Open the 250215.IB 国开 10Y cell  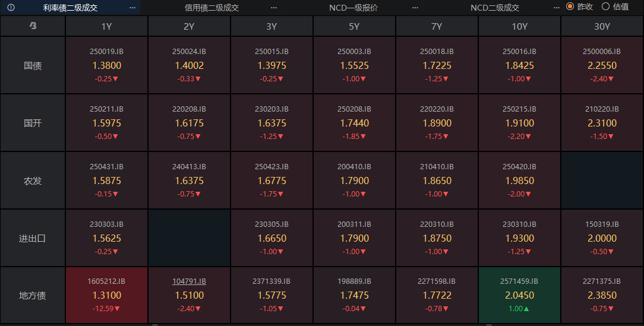click(x=519, y=123)
